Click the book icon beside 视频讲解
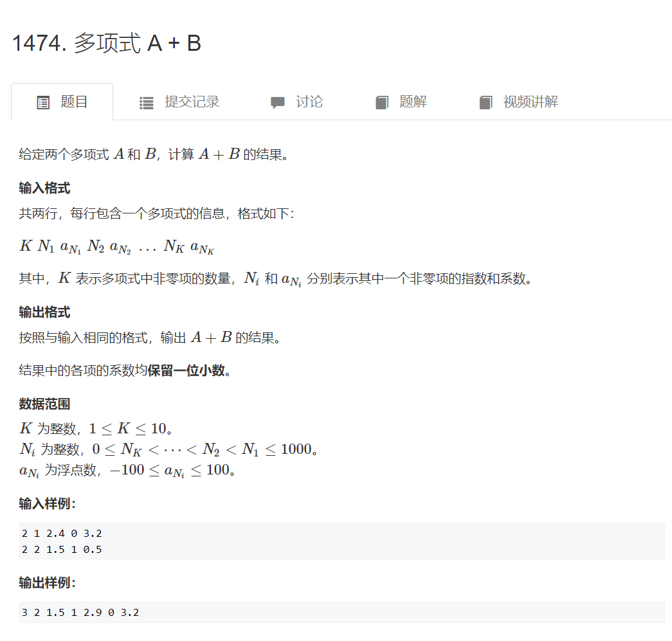 pyautogui.click(x=486, y=103)
